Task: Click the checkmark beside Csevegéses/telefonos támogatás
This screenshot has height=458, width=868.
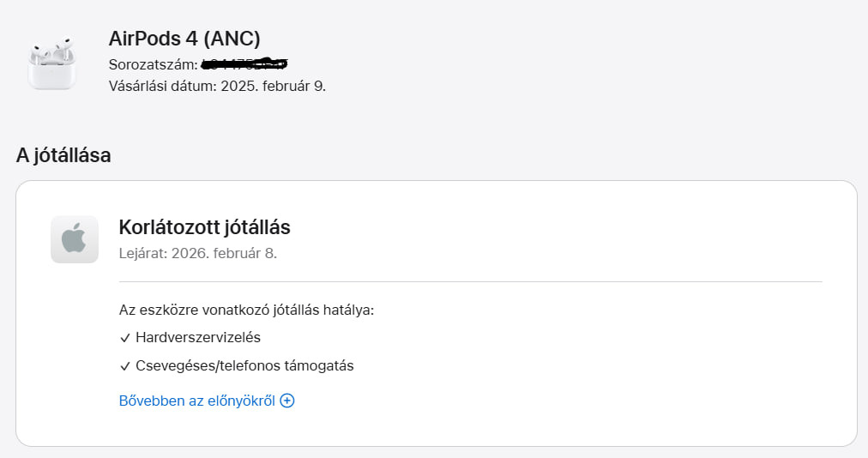Action: point(125,366)
